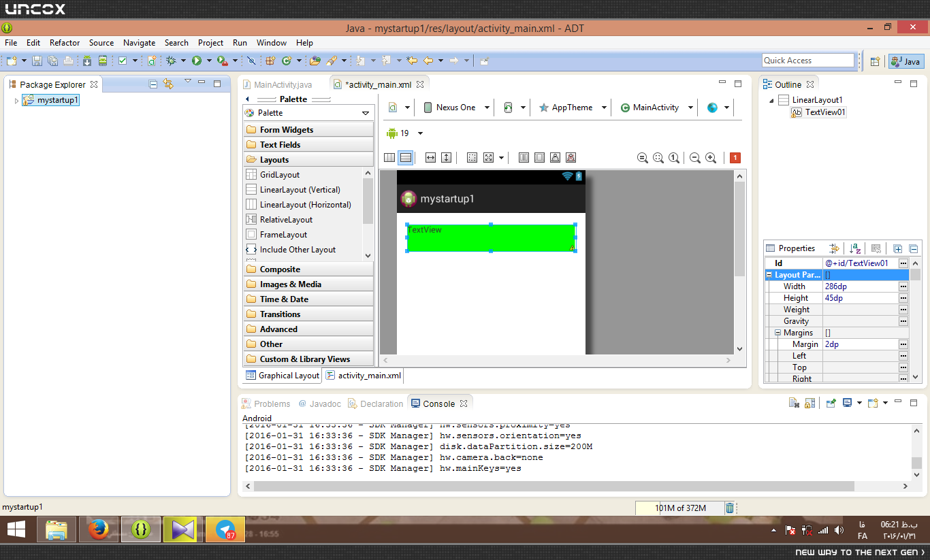Start debugging with the bug icon
The image size is (930, 560).
pyautogui.click(x=171, y=61)
